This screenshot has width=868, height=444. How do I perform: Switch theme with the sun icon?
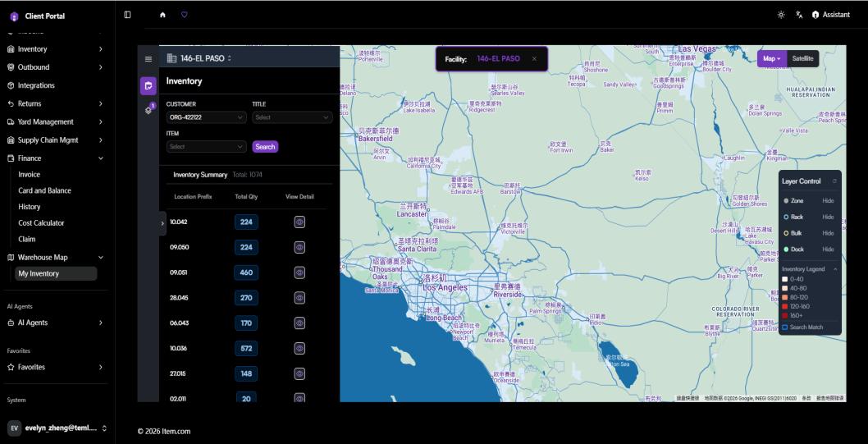click(x=781, y=15)
